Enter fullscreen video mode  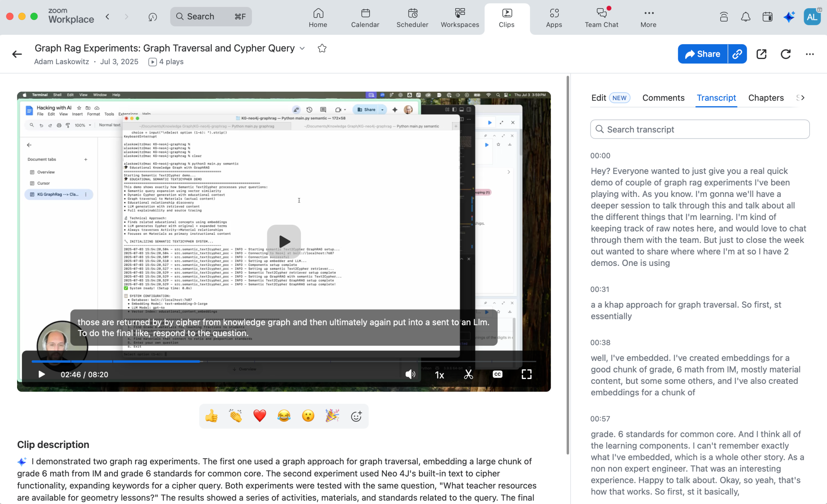pos(526,374)
